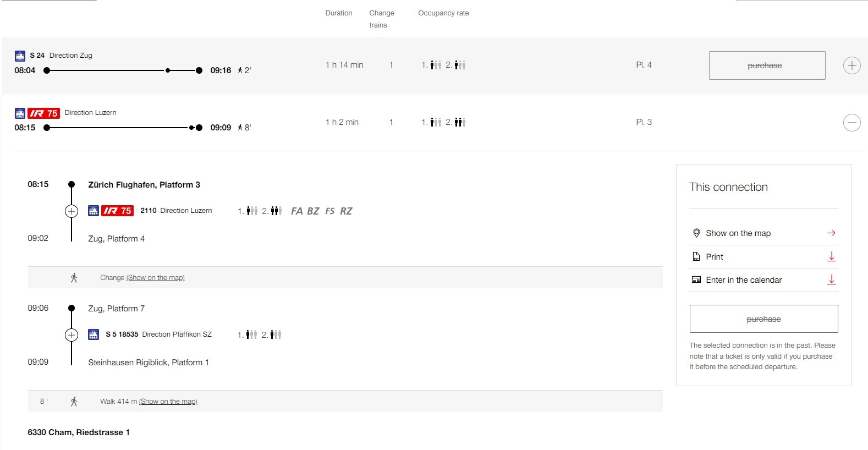Select the Print option in This connection

pos(714,257)
